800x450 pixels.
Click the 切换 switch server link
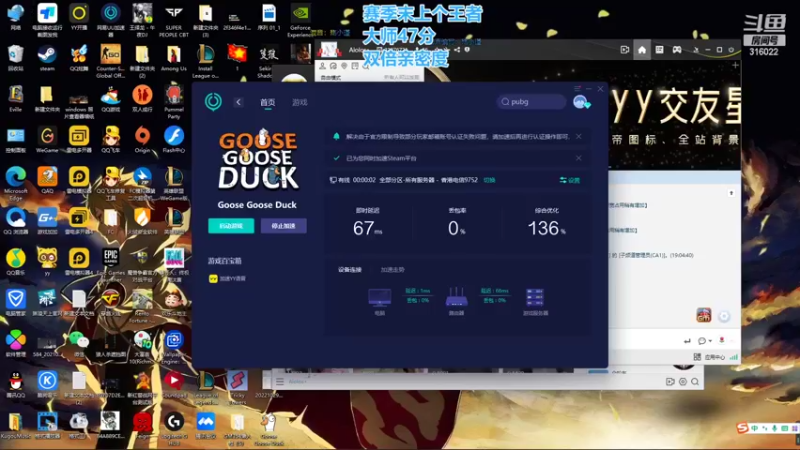point(489,180)
